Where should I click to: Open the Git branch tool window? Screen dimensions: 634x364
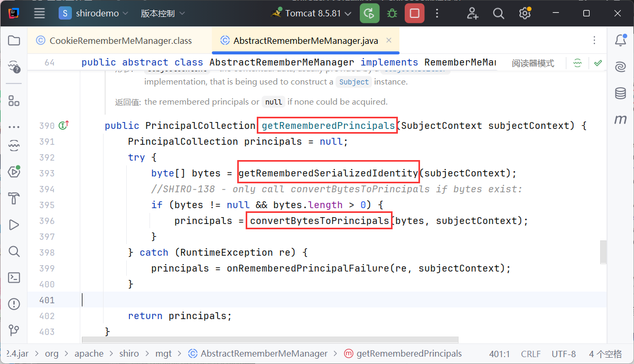14,330
